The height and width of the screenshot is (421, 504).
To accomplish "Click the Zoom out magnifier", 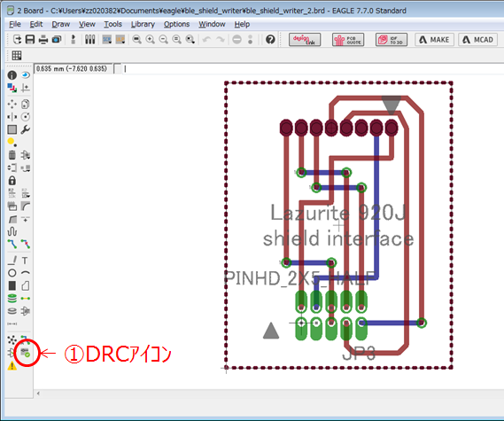I will [x=164, y=39].
